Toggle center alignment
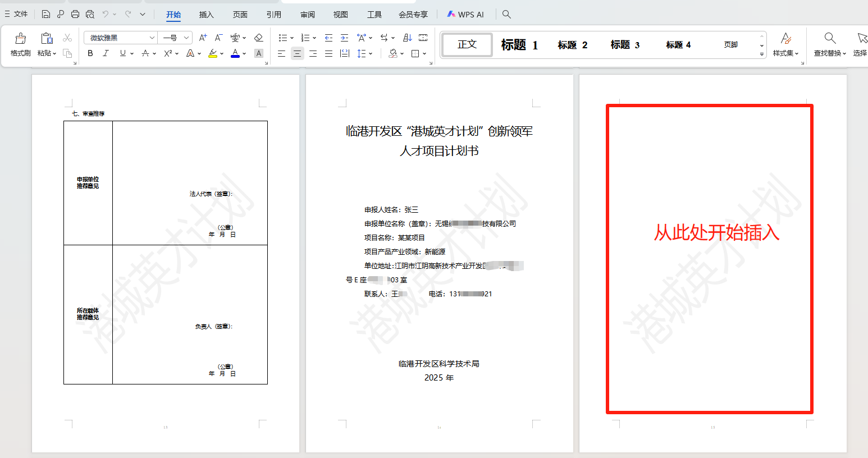This screenshot has height=458, width=868. pyautogui.click(x=297, y=53)
